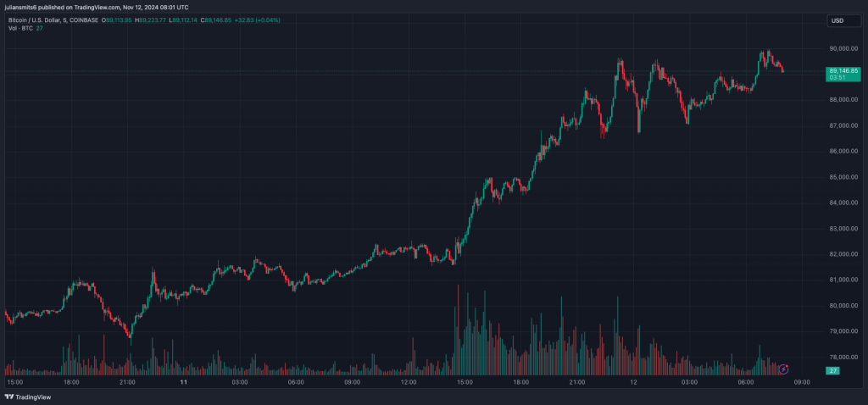This screenshot has width=868, height=405.
Task: Click the date label 11 on the time axis
Action: coord(183,382)
